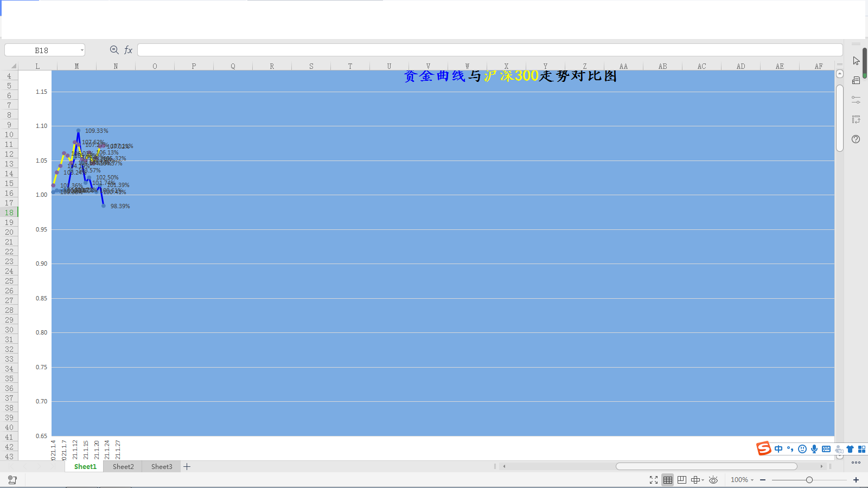Switch to the Sheet2 tab

click(123, 467)
